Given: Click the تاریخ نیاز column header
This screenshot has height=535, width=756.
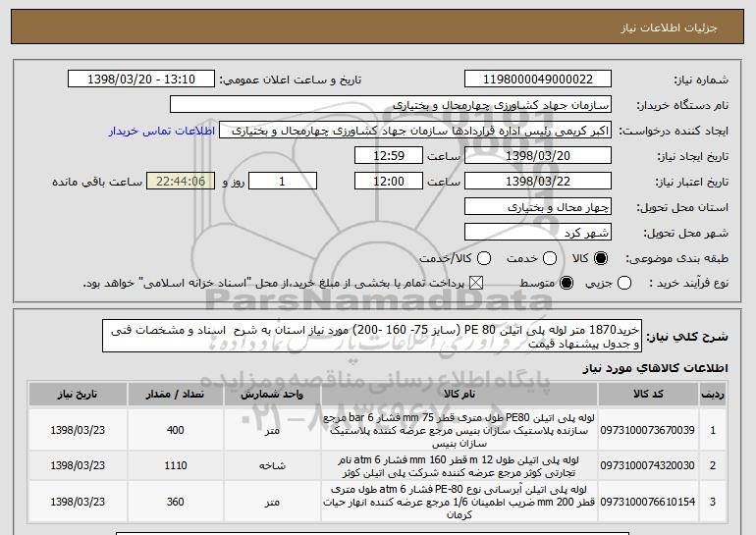Looking at the screenshot, I should pos(78,395).
